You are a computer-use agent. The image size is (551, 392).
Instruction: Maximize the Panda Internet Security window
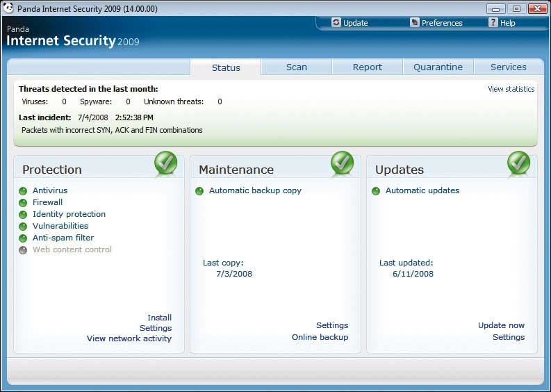tap(516, 8)
